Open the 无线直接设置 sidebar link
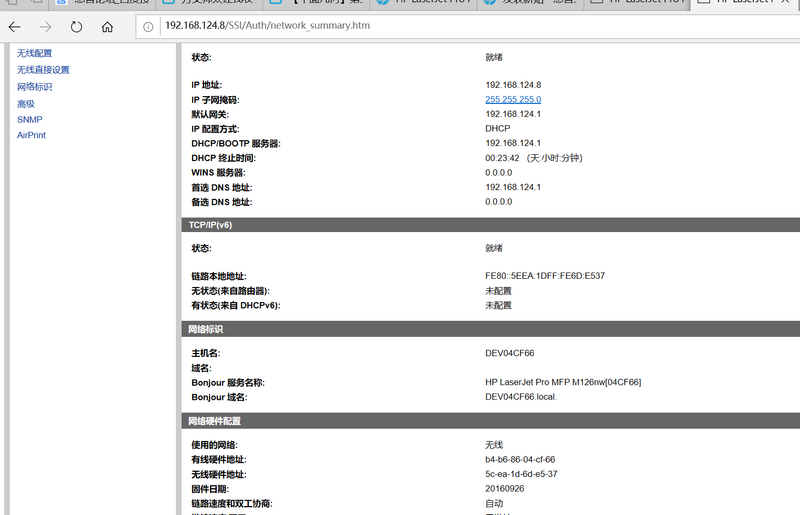The height and width of the screenshot is (515, 800). point(43,70)
